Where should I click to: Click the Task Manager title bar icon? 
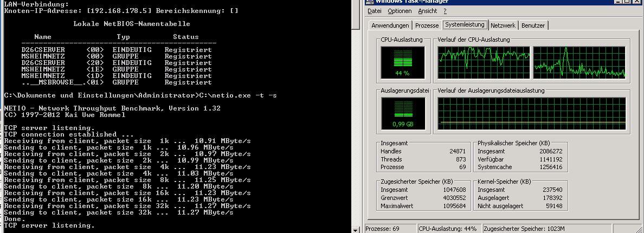371,2
